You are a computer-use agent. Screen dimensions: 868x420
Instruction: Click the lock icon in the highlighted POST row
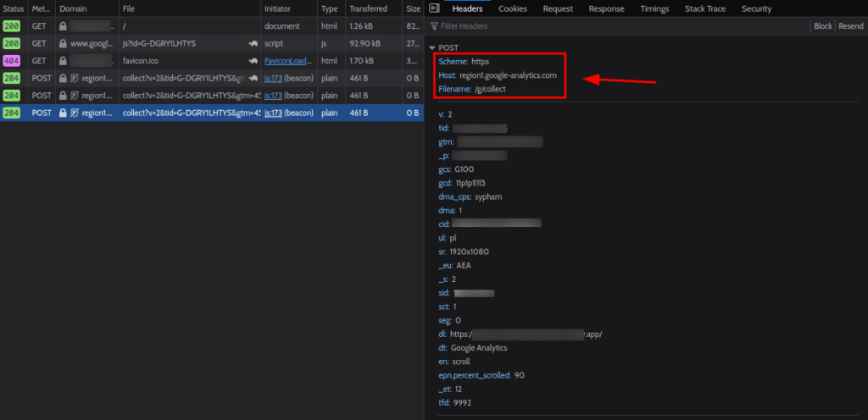[63, 113]
